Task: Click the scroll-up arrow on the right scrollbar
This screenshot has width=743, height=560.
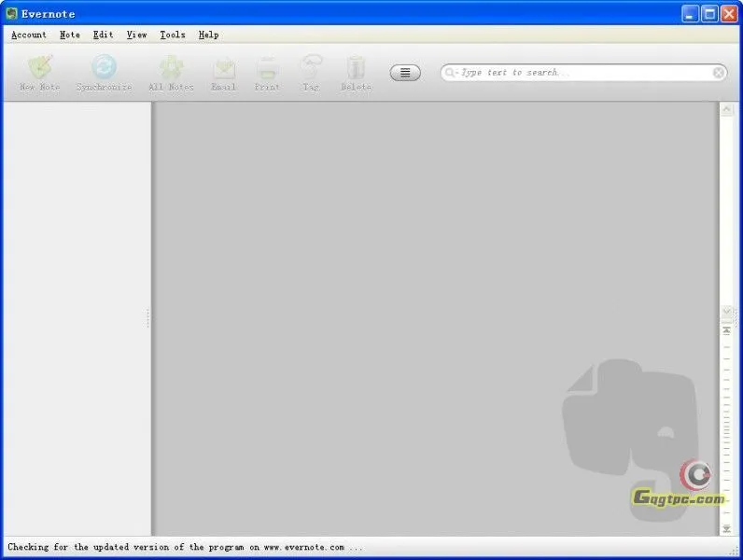Action: point(727,110)
